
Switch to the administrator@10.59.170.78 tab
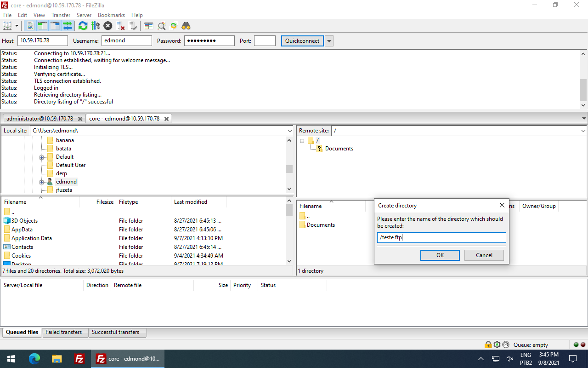pyautogui.click(x=40, y=118)
